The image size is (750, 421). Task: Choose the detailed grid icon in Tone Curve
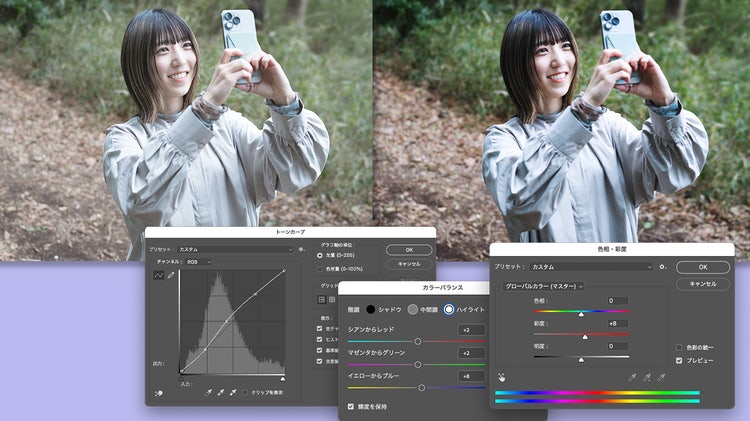[331, 299]
